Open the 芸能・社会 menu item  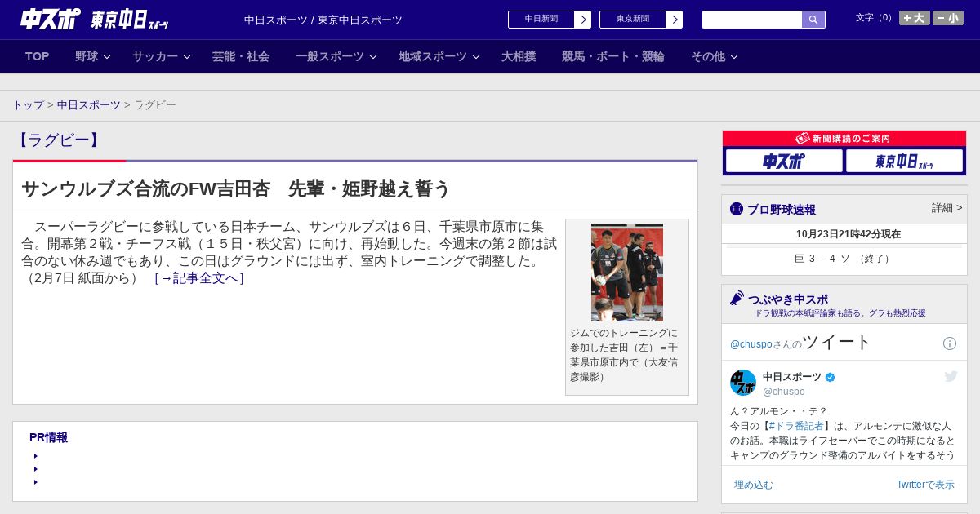(x=241, y=56)
